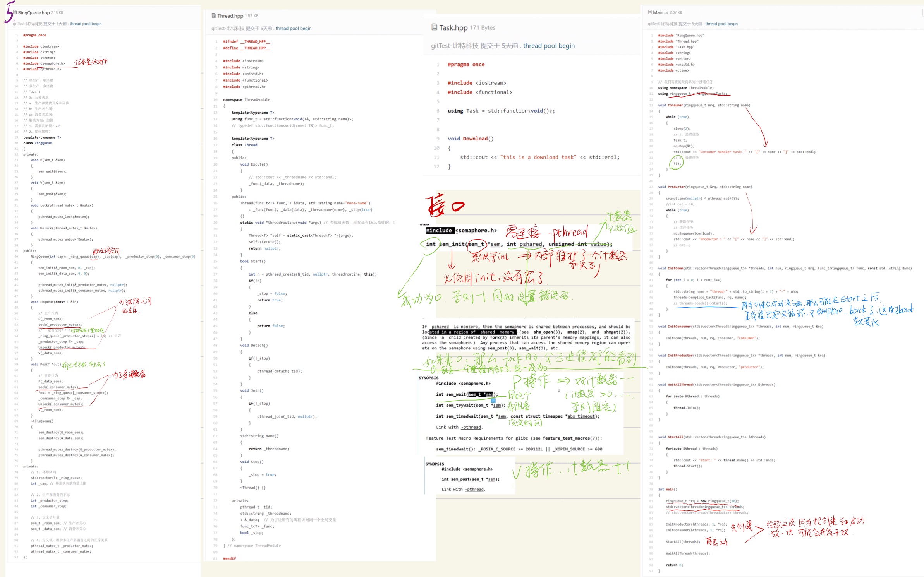Click underlined -pthread in sem_wait synopsis
This screenshot has height=577, width=924.
[x=471, y=427]
